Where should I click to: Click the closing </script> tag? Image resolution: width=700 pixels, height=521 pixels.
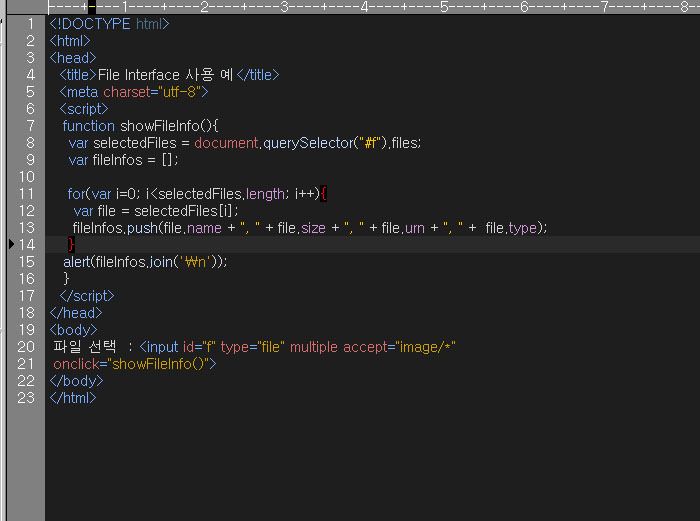pyautogui.click(x=87, y=296)
